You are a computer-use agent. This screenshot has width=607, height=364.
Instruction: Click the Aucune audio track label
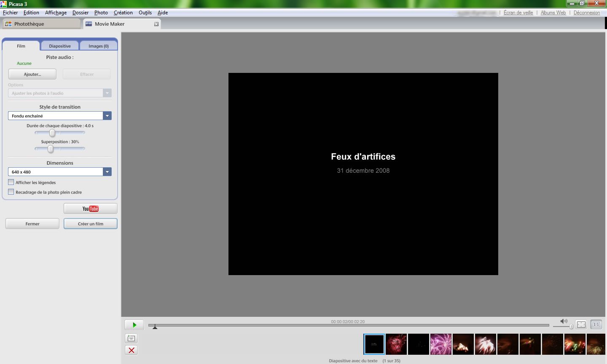click(x=24, y=63)
